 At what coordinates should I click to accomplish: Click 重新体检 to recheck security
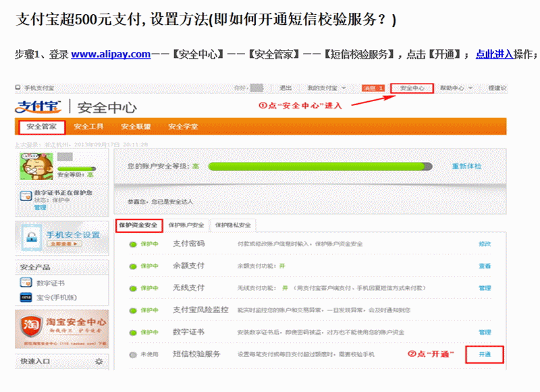[x=466, y=166]
